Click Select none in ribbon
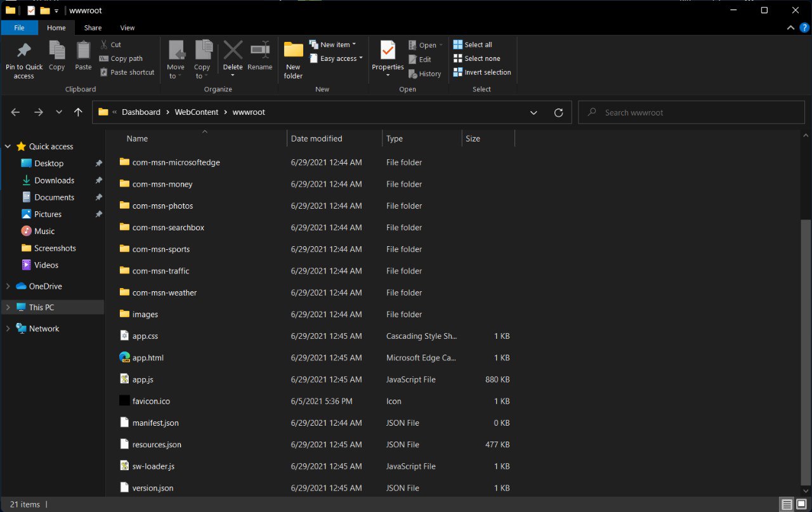 pyautogui.click(x=477, y=58)
